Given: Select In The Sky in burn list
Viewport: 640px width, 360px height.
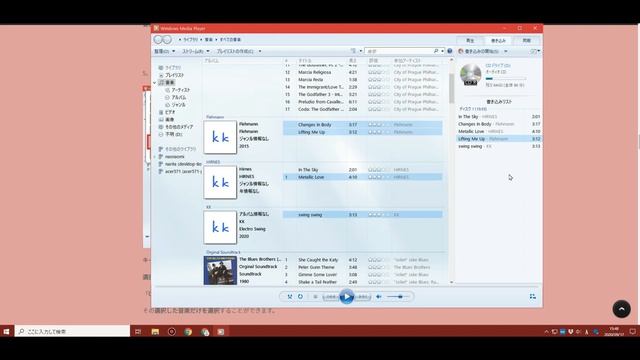Looking at the screenshot, I should 499,117.
